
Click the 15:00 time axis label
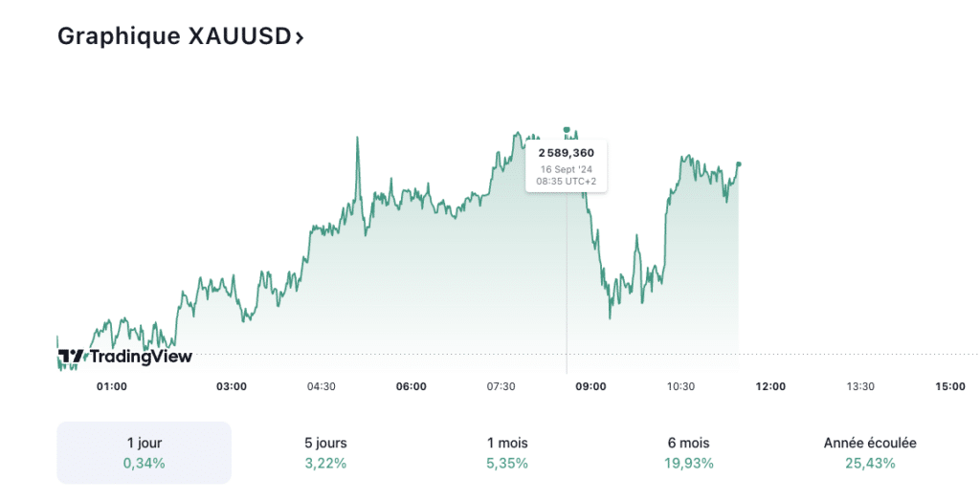[950, 386]
